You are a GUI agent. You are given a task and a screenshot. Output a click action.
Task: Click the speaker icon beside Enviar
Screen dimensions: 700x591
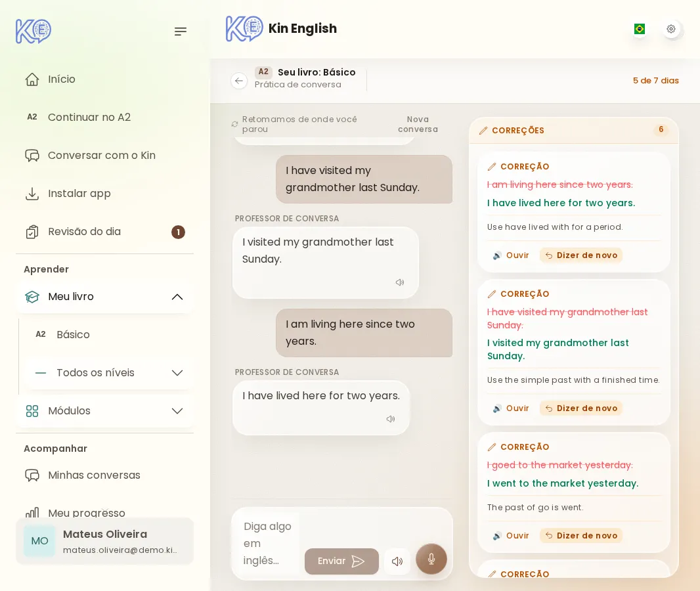(397, 561)
